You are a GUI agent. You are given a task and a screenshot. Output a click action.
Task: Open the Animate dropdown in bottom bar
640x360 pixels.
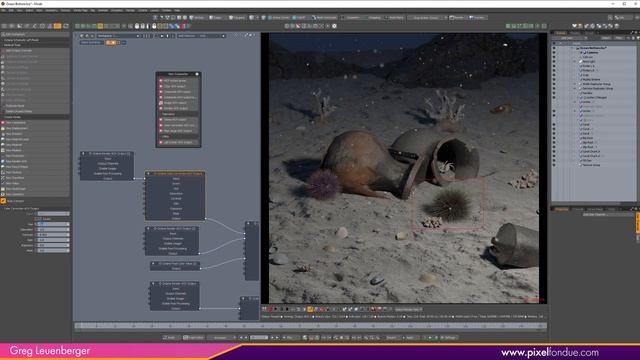222,338
